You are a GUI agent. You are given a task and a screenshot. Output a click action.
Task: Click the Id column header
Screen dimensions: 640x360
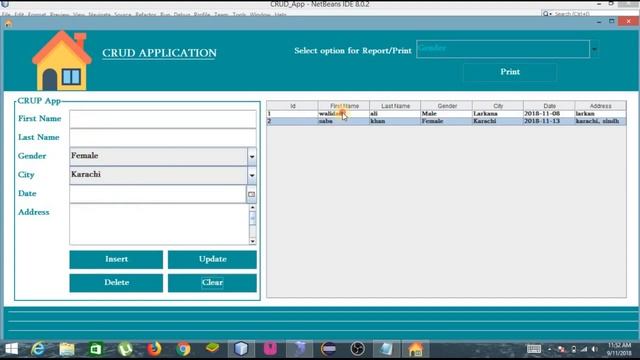click(293, 106)
